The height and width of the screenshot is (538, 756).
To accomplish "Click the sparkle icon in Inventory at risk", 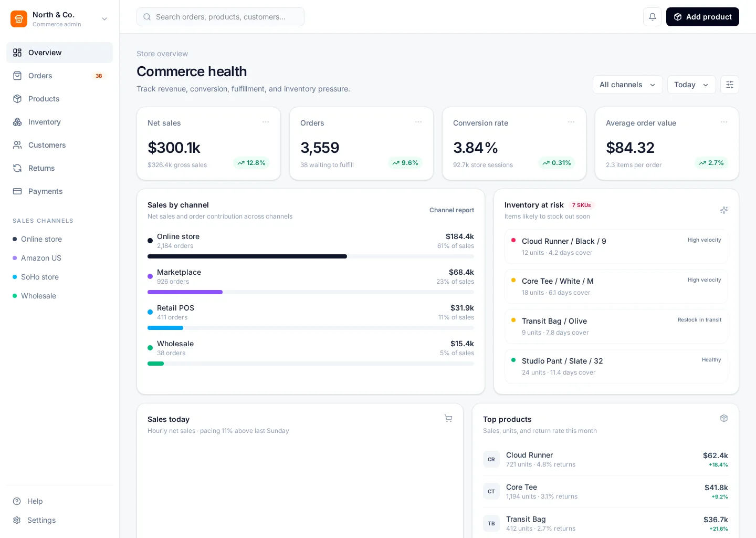I will click(724, 210).
